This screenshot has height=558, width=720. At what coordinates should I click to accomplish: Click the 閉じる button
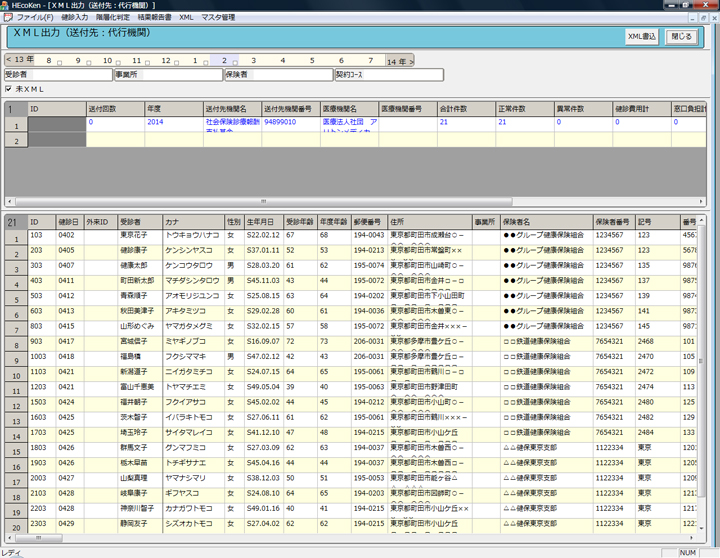coord(681,37)
